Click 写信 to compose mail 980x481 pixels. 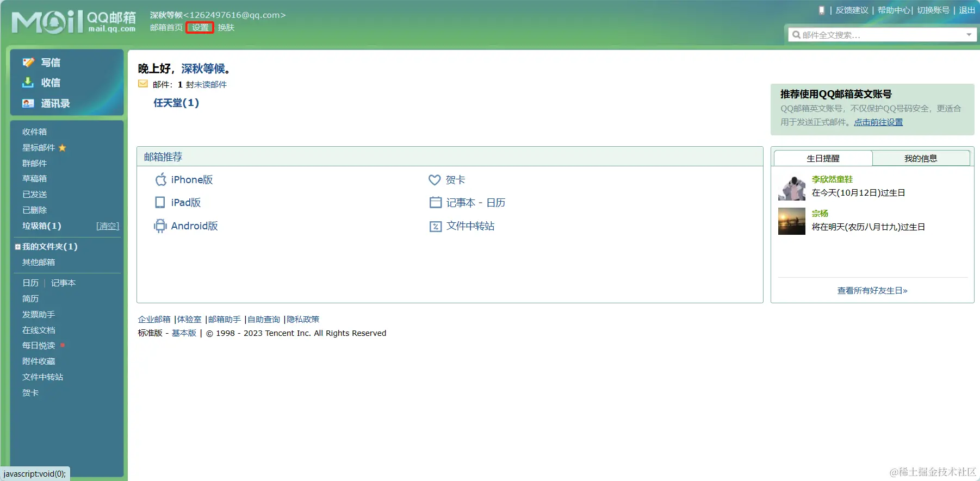pos(51,63)
